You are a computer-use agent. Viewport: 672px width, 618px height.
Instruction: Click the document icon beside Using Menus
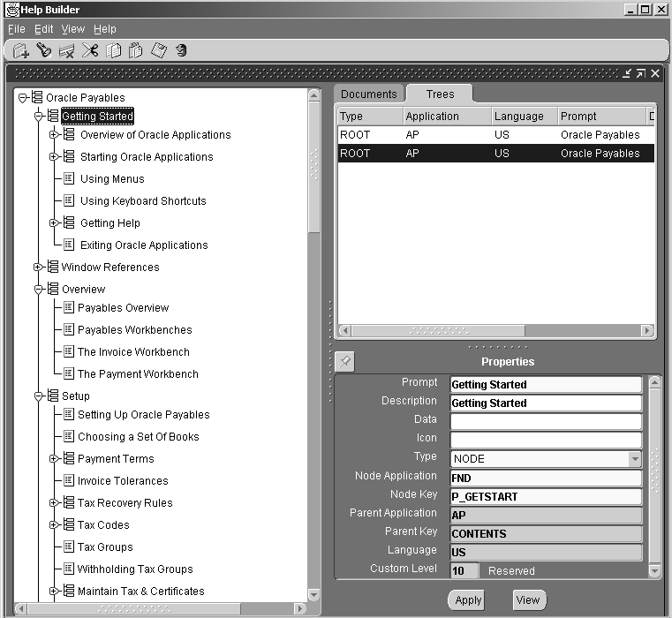coord(69,178)
